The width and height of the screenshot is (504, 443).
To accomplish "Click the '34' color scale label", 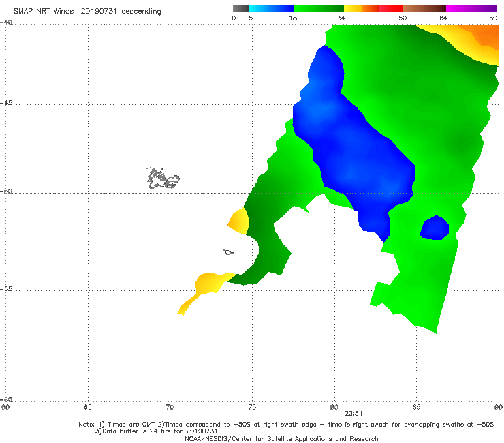I will click(x=341, y=18).
